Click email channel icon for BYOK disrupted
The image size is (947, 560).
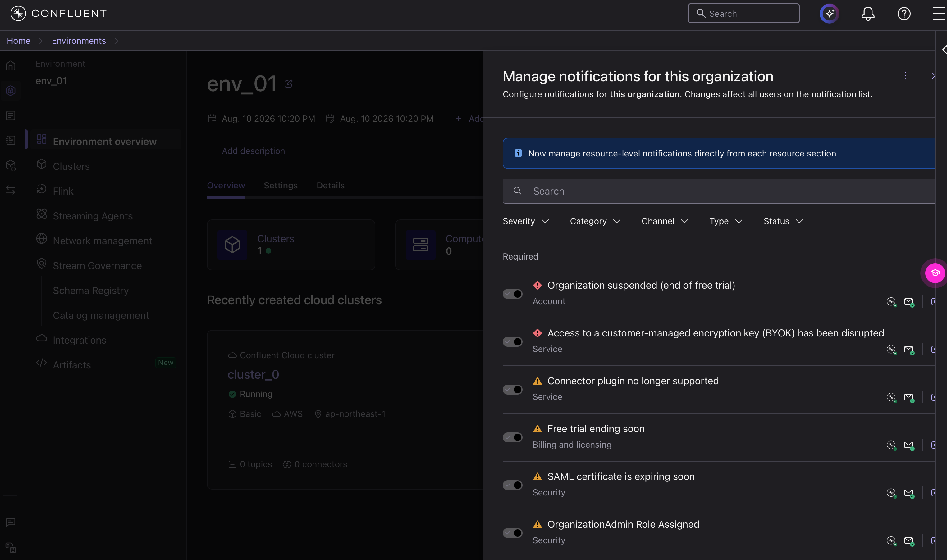point(909,350)
